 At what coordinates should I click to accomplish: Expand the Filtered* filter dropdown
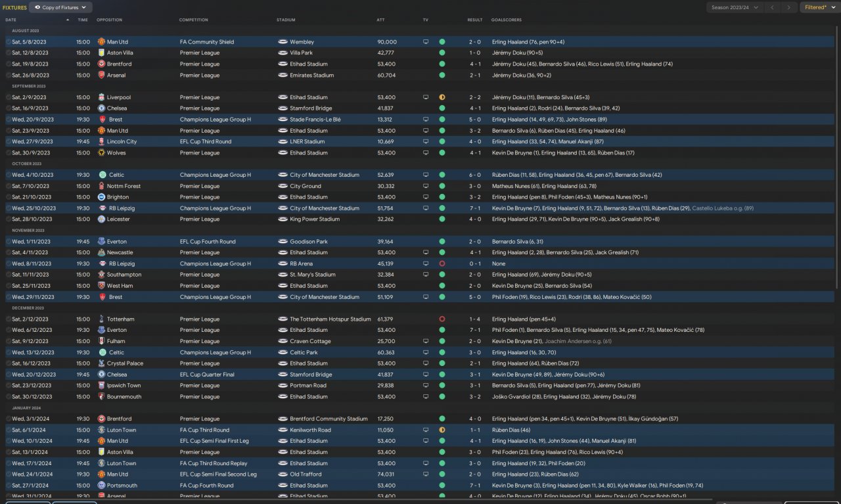pyautogui.click(x=819, y=7)
